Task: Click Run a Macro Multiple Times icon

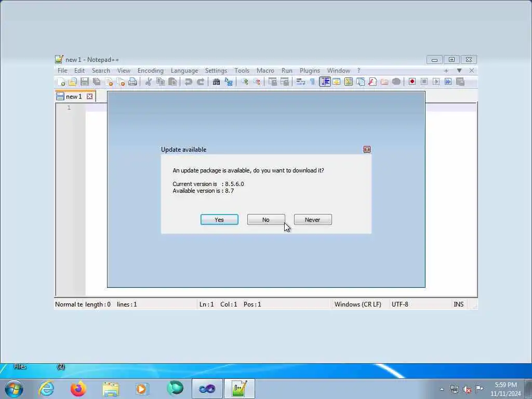Action: click(448, 82)
